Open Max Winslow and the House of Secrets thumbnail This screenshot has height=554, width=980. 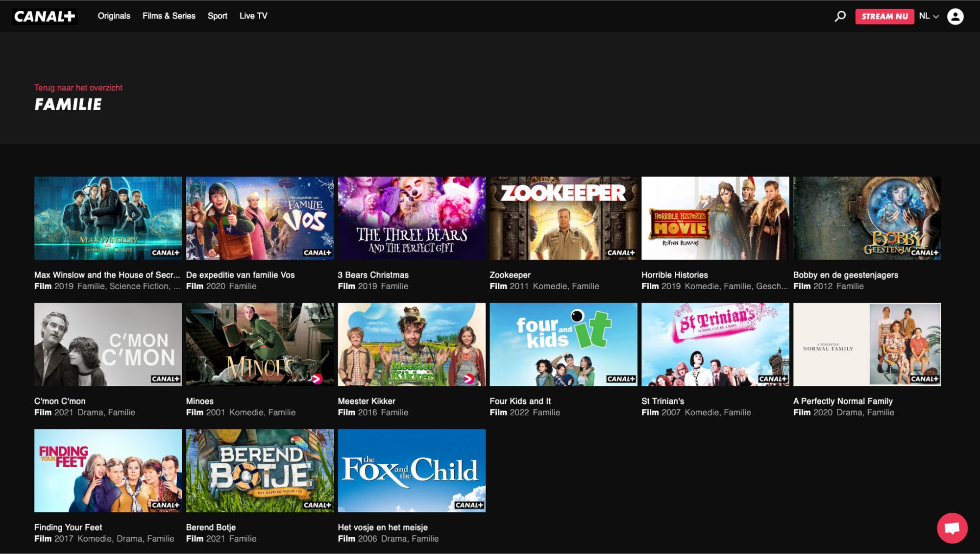pyautogui.click(x=108, y=218)
